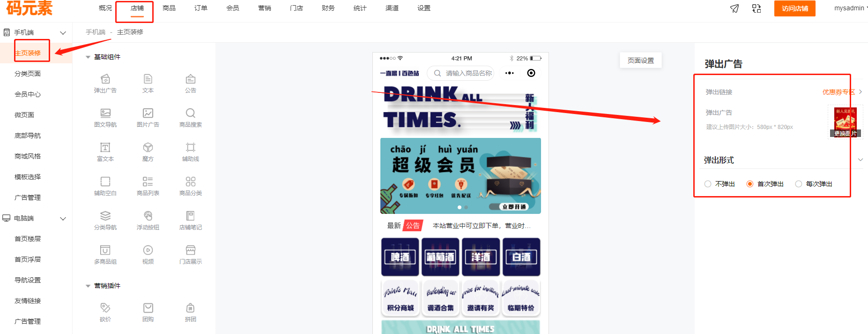This screenshot has height=334, width=868.
Task: Add the 文本 text component
Action: click(148, 83)
